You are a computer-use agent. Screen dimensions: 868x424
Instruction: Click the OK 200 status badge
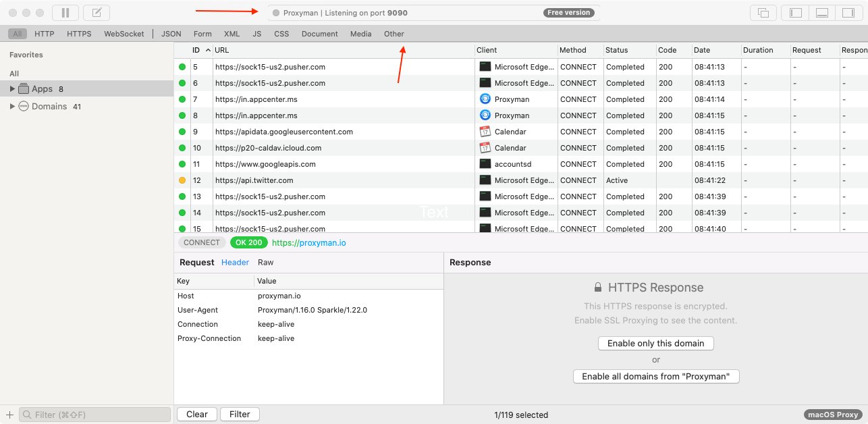pos(249,242)
